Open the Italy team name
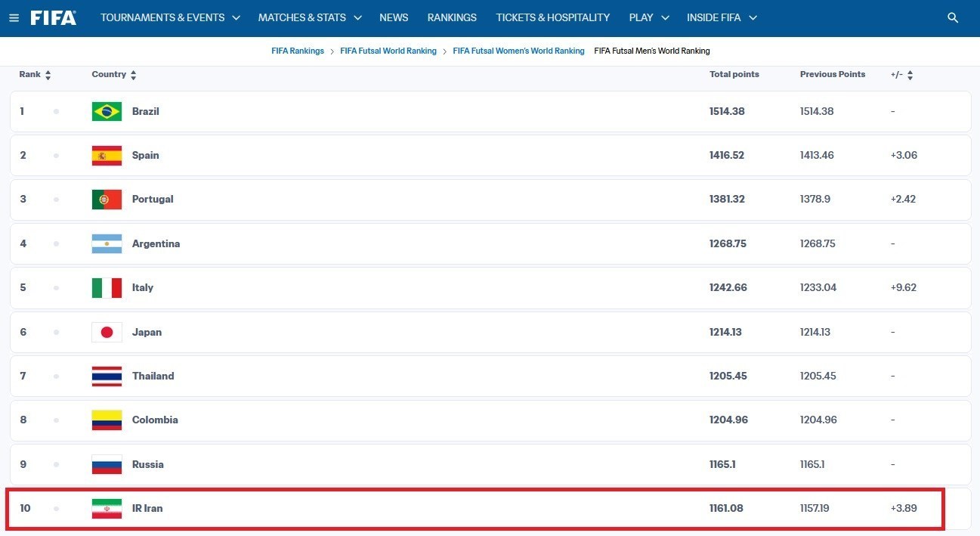 [142, 287]
